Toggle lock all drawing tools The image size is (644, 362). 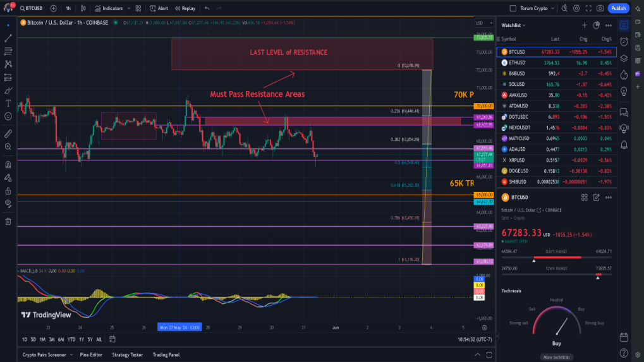click(x=8, y=191)
